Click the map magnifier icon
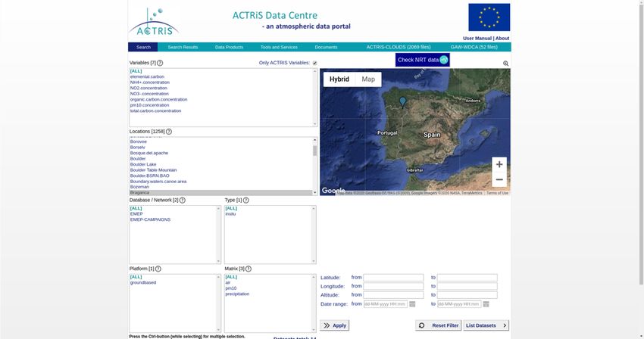The height and width of the screenshot is (339, 644). 505,64
